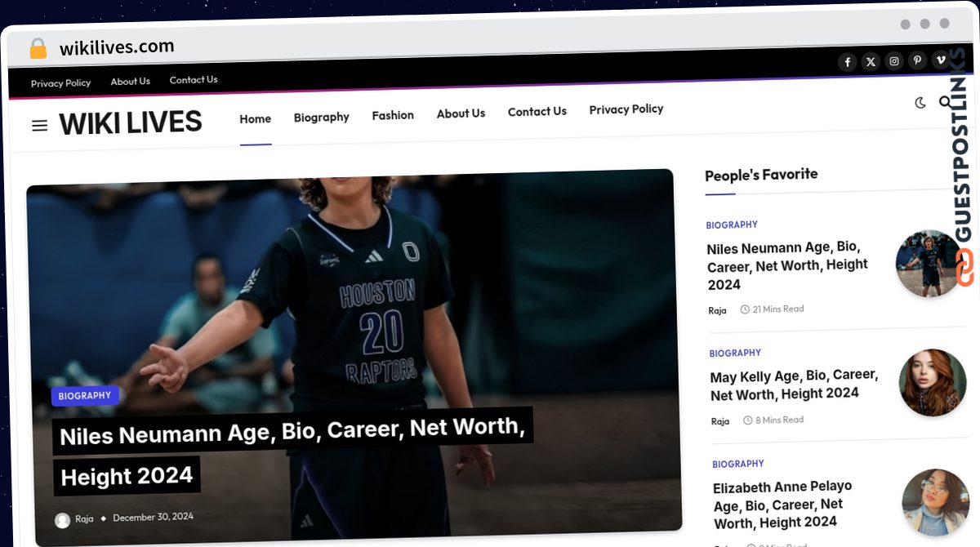Click the Biography badge on featured post
This screenshot has width=980, height=547.
(x=85, y=396)
